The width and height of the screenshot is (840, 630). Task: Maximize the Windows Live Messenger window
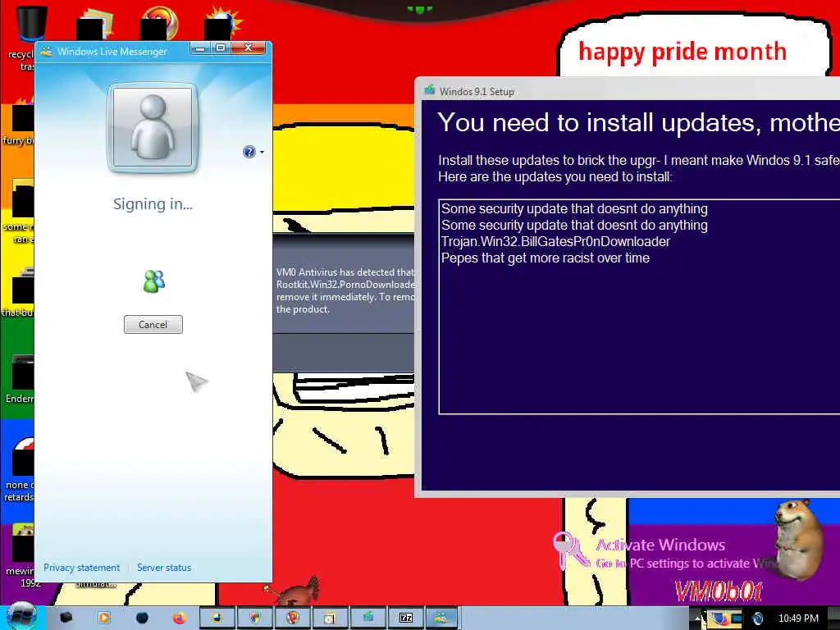pos(220,48)
